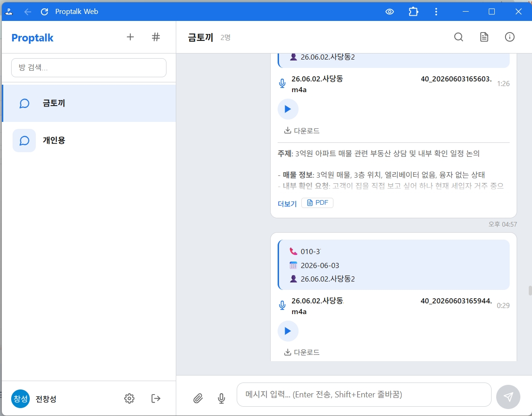Viewport: 532px width, 416px height.
Task: Search messages in the 금토끼 chat header
Action: (x=459, y=37)
